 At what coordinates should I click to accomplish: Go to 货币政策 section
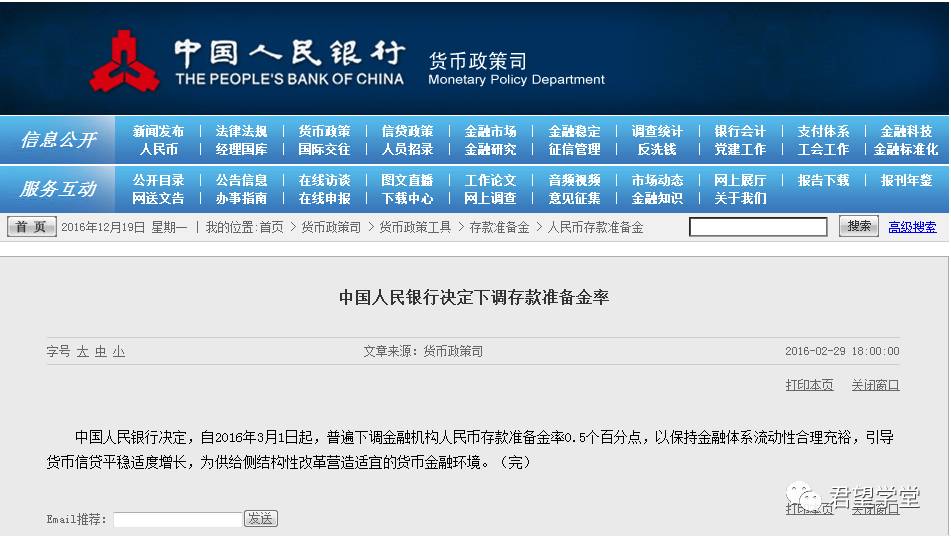tap(324, 132)
